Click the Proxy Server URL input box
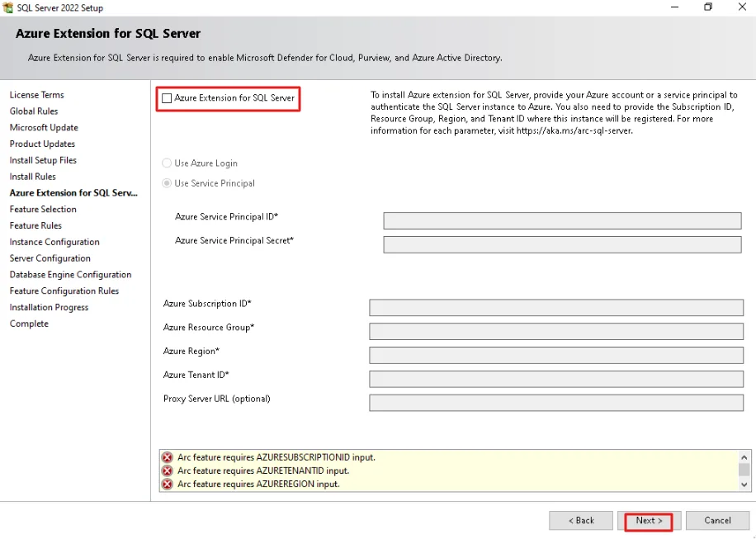 556,403
